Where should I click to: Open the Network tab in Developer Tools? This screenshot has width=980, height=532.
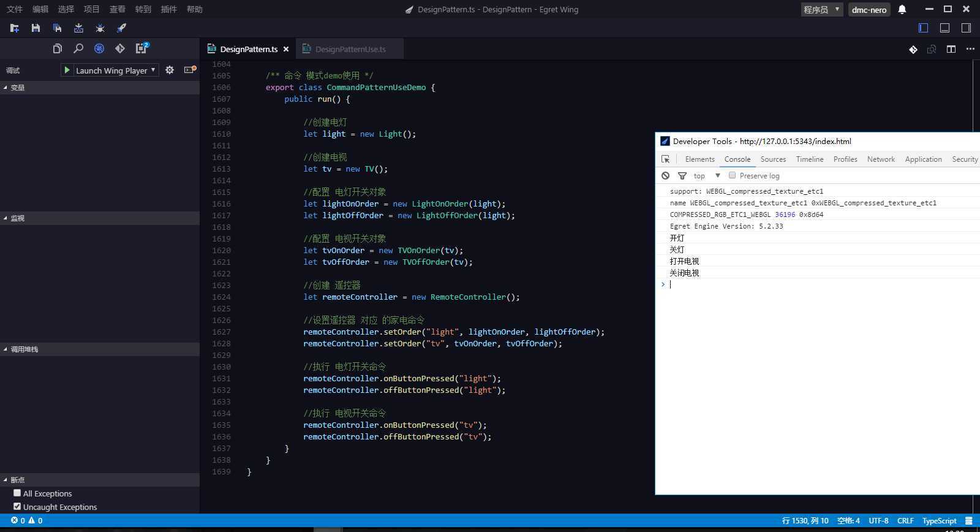pyautogui.click(x=881, y=159)
